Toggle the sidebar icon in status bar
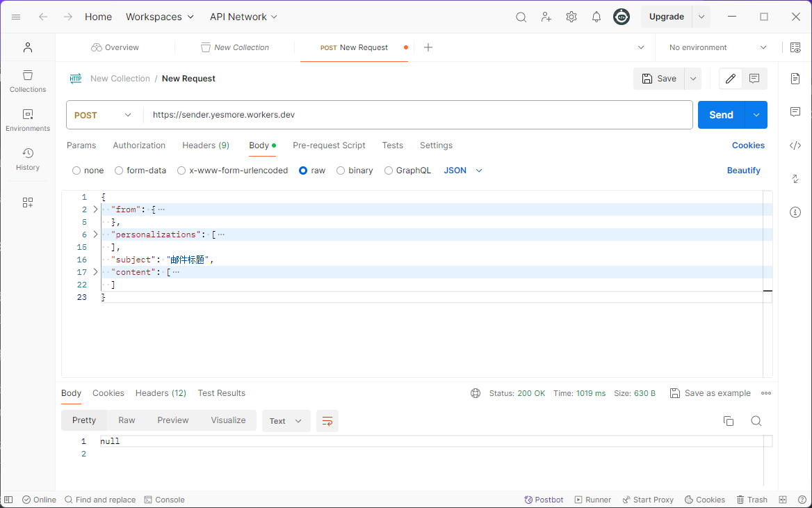812x508 pixels. [8, 500]
